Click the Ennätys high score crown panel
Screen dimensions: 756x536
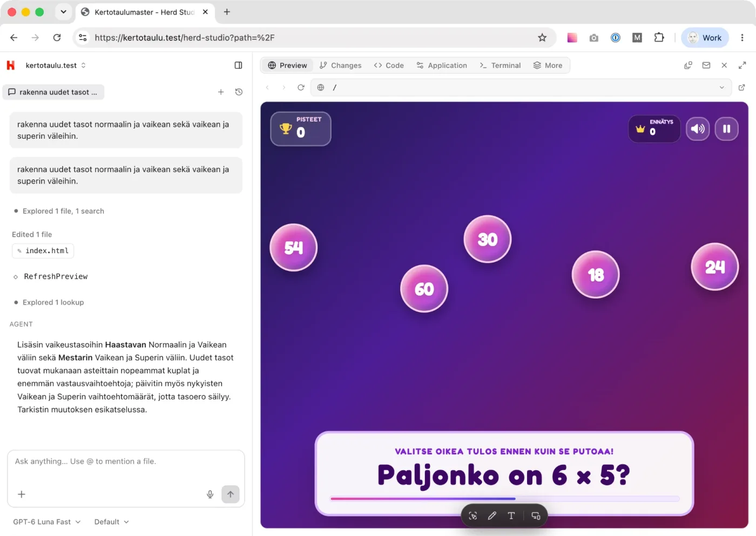coord(654,129)
